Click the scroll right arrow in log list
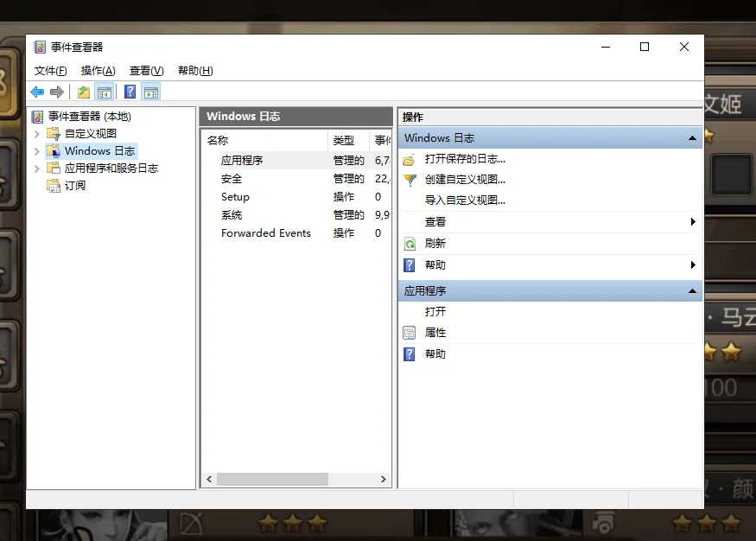756x541 pixels. [384, 480]
